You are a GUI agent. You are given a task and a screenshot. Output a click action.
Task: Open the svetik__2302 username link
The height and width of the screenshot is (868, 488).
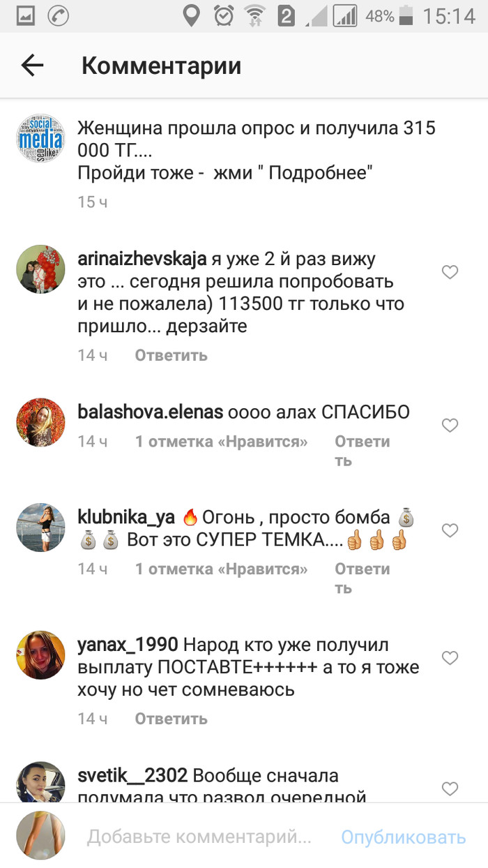[132, 775]
